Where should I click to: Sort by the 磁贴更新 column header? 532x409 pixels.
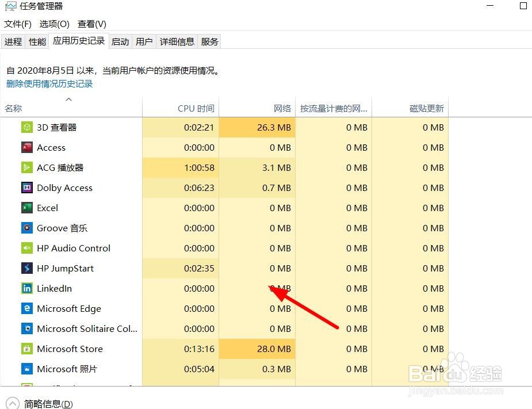tap(410, 107)
